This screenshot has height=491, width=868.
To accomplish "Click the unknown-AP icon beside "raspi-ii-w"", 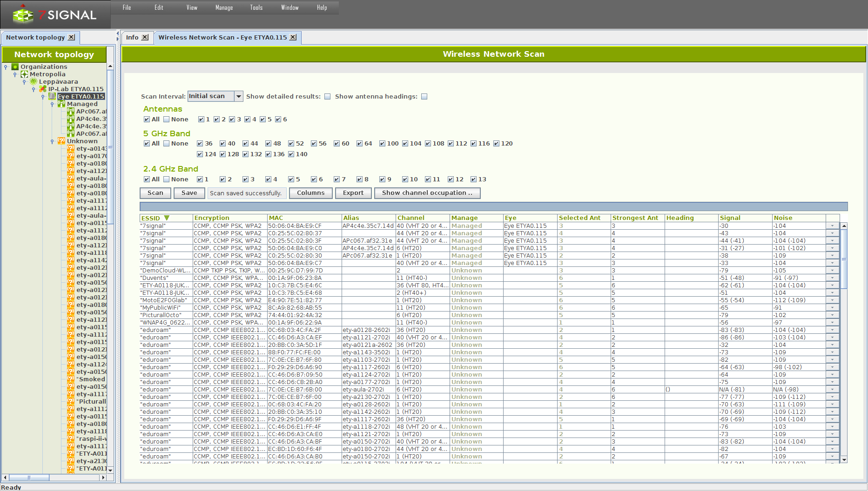I will (x=71, y=439).
